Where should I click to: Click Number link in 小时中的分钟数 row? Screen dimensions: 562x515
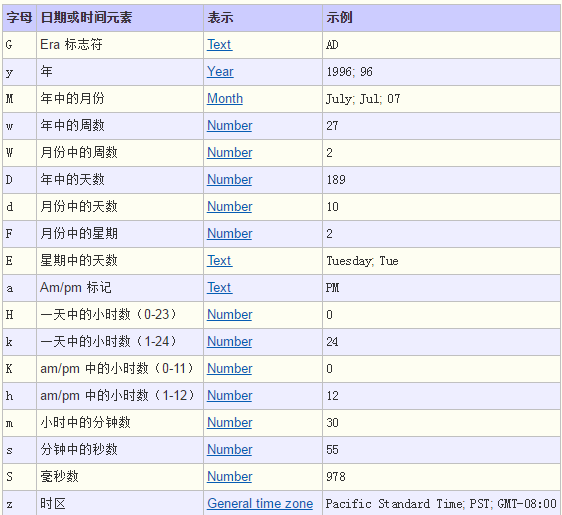point(230,423)
